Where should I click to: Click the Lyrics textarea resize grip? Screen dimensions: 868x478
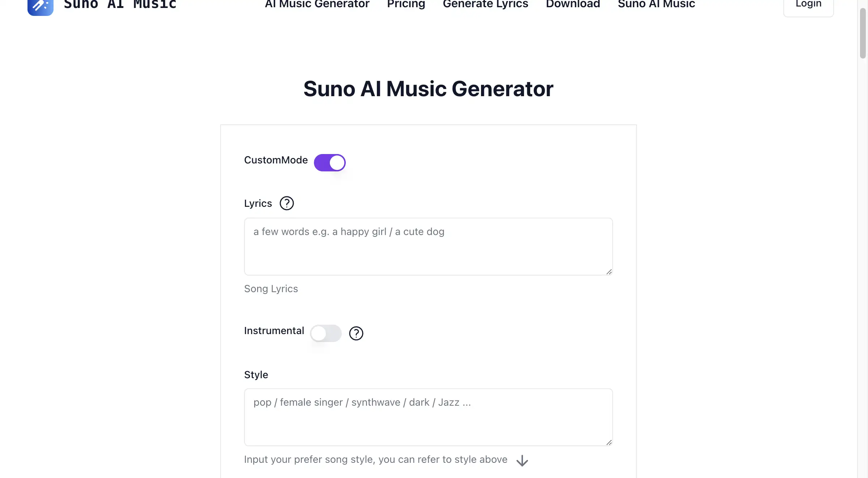[609, 272]
